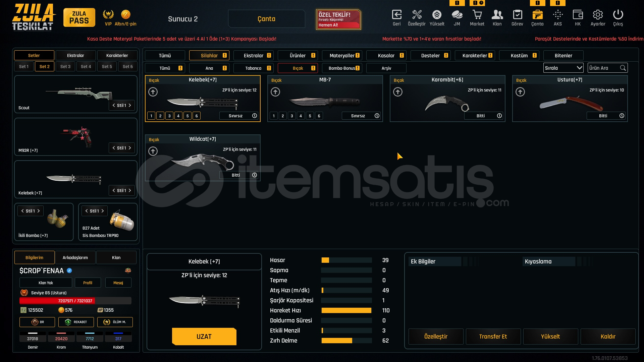Click the Ölüm M. mode icon button
644x362 pixels.
[115, 322]
